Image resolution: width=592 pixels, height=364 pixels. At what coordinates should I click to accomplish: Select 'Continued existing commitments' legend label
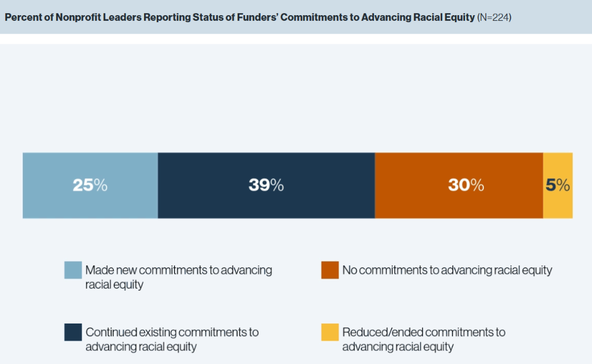(x=172, y=339)
